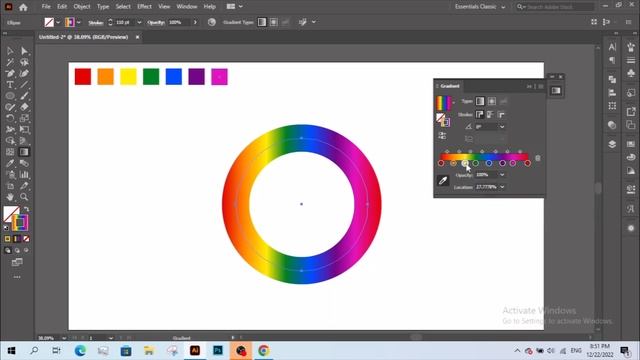Open the fill color dropdown in control bar
The image size is (640, 360).
coord(58,22)
